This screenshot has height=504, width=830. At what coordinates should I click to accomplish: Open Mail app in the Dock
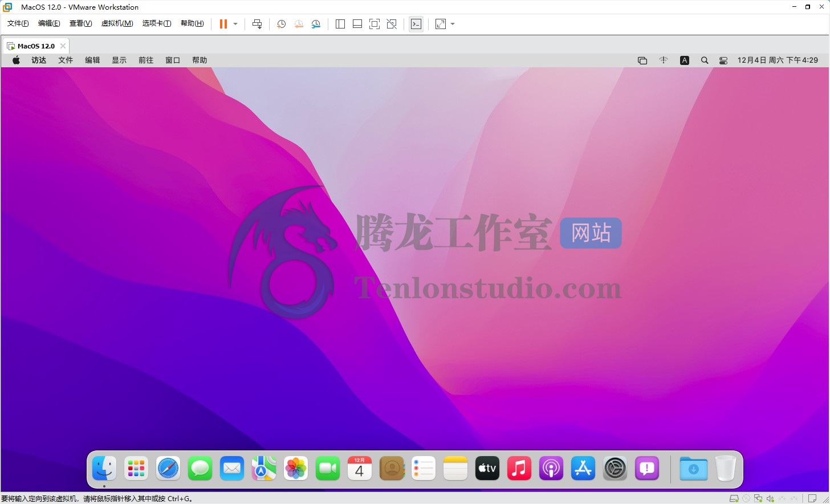(x=232, y=469)
